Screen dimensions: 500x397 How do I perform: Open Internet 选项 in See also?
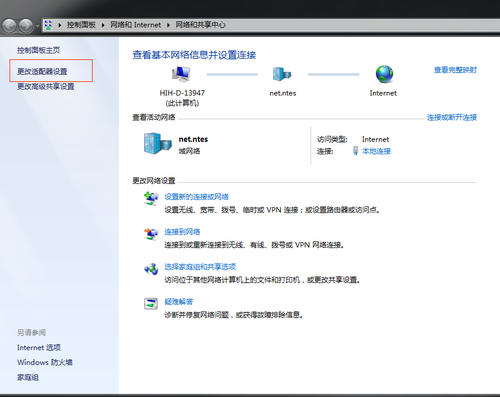click(39, 348)
